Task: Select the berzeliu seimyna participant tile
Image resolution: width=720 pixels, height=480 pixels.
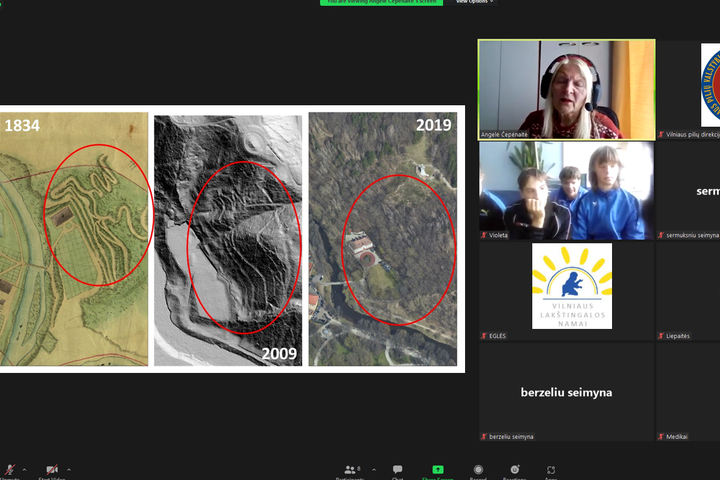Action: (567, 392)
